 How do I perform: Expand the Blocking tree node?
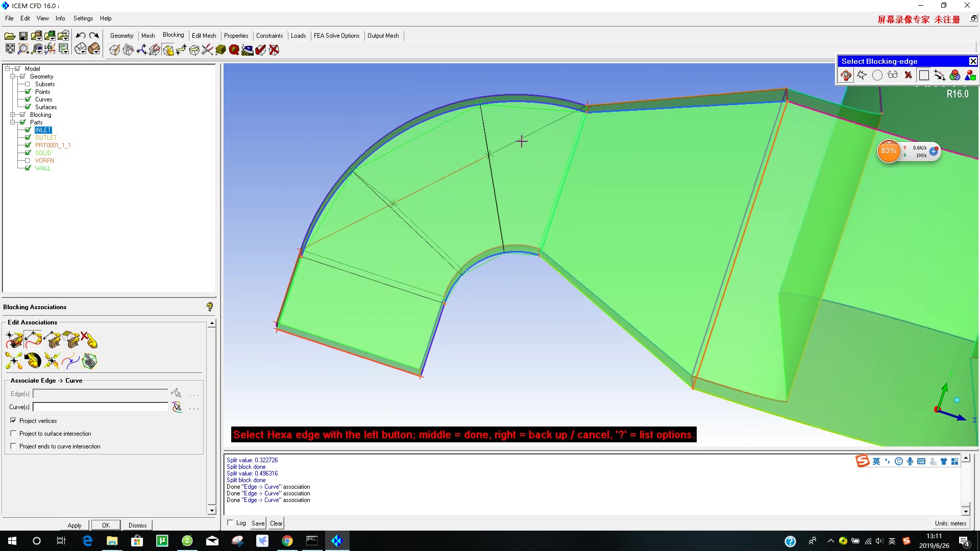(12, 115)
